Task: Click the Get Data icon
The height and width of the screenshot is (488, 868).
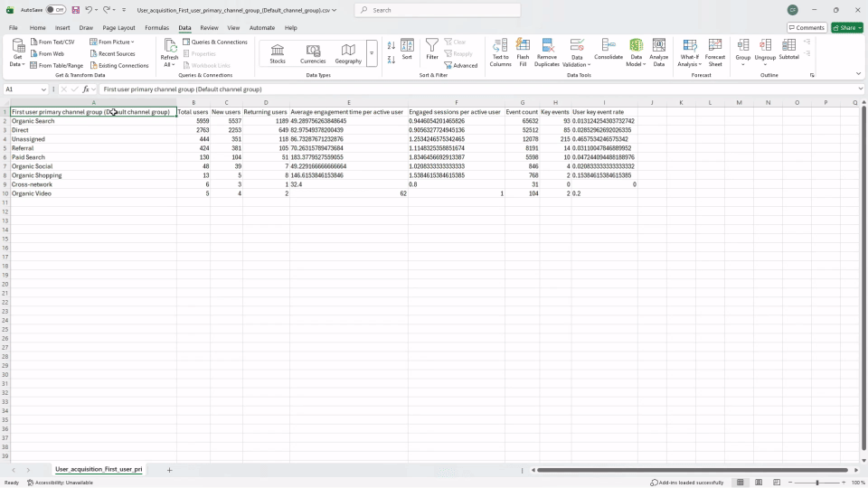Action: pyautogui.click(x=18, y=48)
